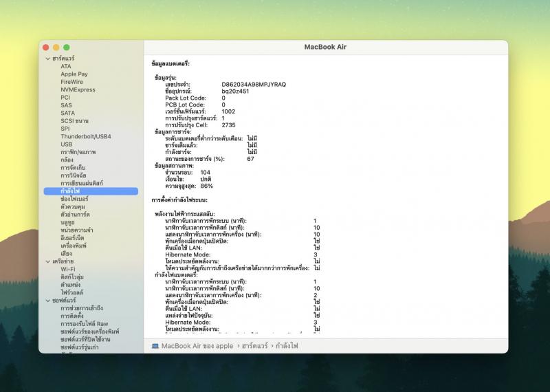
Task: Choose อีเธอร์เน็ต from the sidebar
Action: [x=72, y=238]
